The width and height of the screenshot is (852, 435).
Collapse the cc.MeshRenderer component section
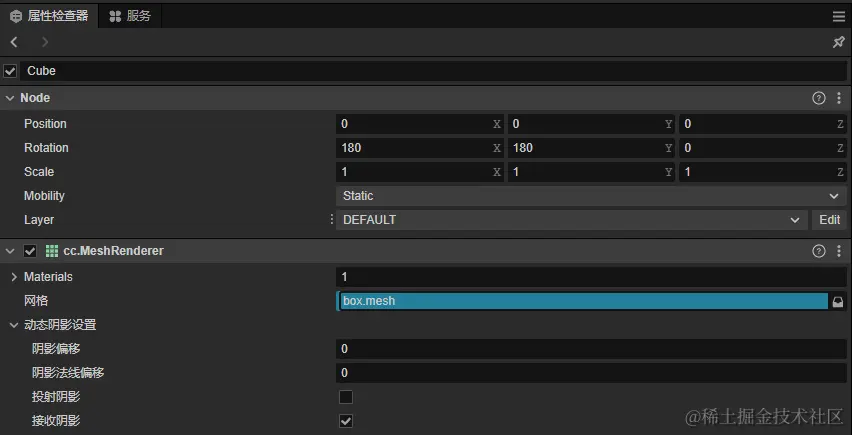(10, 251)
